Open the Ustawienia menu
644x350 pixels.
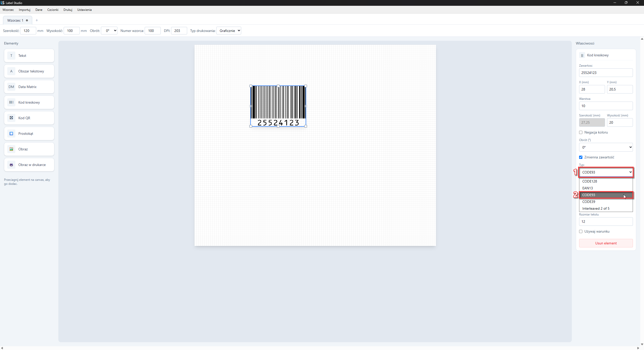click(x=84, y=10)
